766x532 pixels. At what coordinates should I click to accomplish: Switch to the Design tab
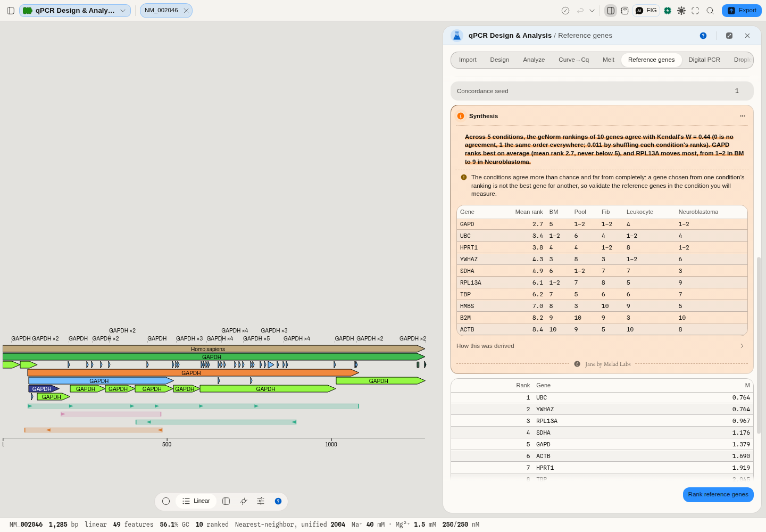(x=499, y=60)
